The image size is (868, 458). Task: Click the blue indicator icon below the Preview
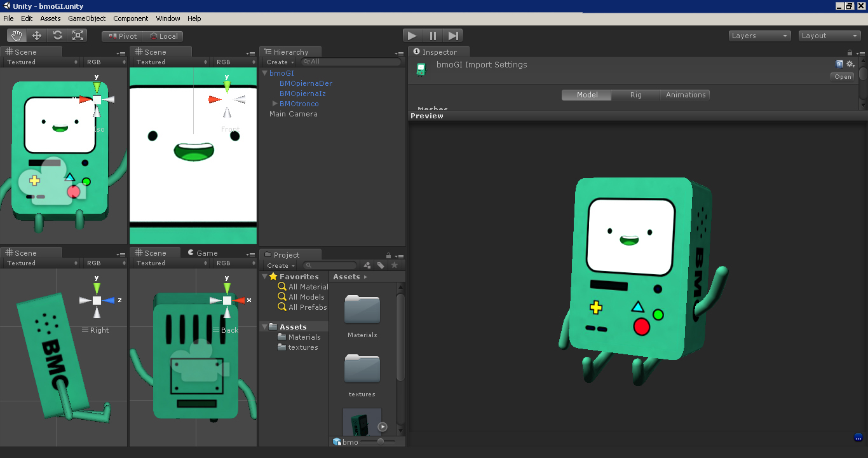858,438
